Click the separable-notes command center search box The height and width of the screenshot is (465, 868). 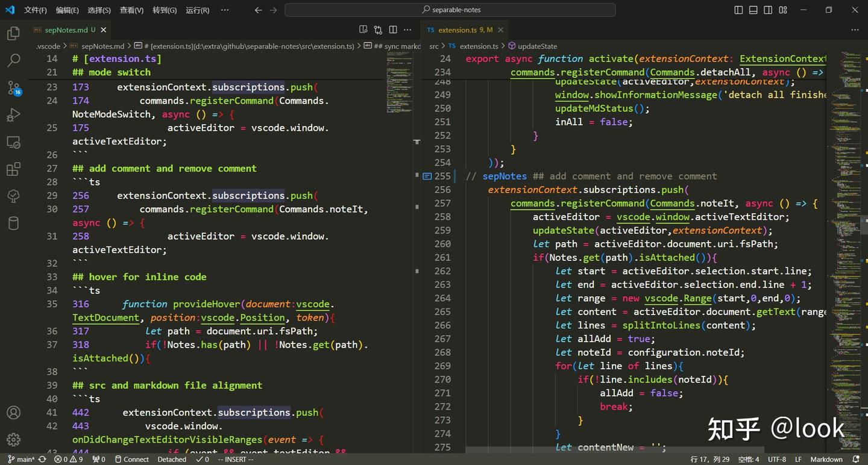coord(450,10)
